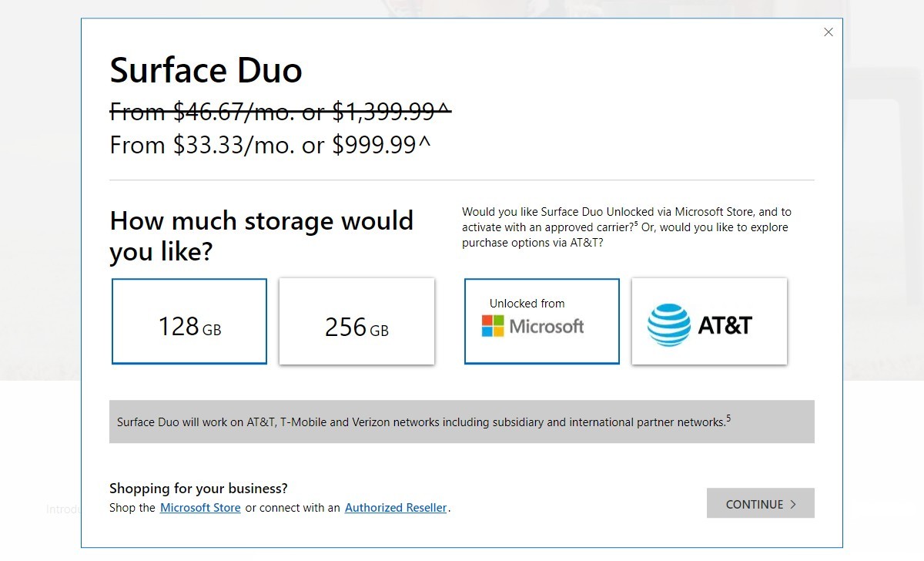
Task: Pick the Unlocked from Microsoft option
Action: point(541,321)
